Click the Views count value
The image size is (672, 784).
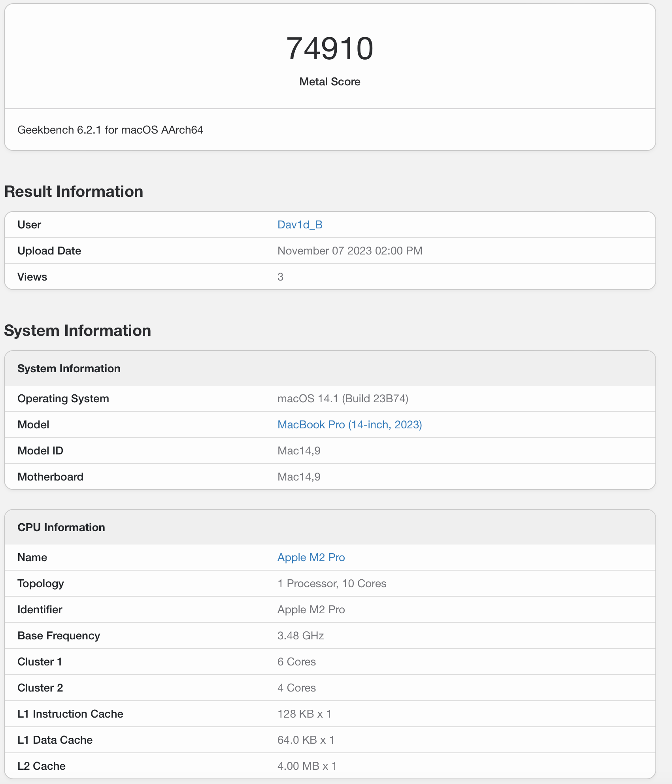(280, 277)
